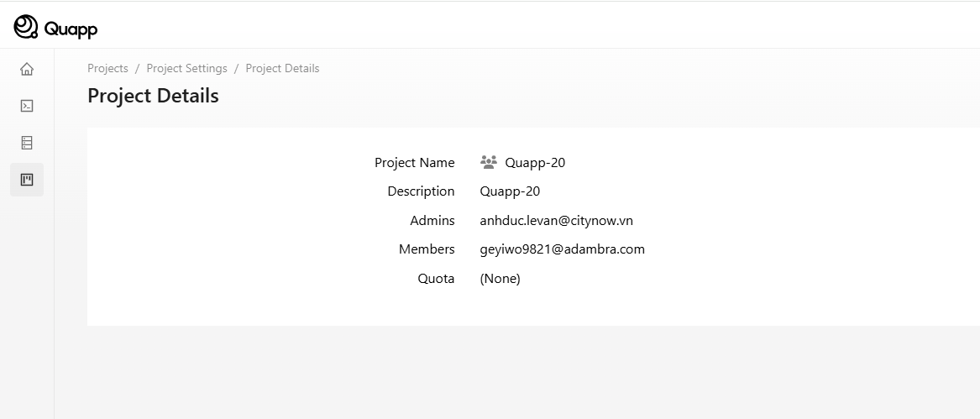Select the quota value (None)
980x419 pixels.
(500, 278)
